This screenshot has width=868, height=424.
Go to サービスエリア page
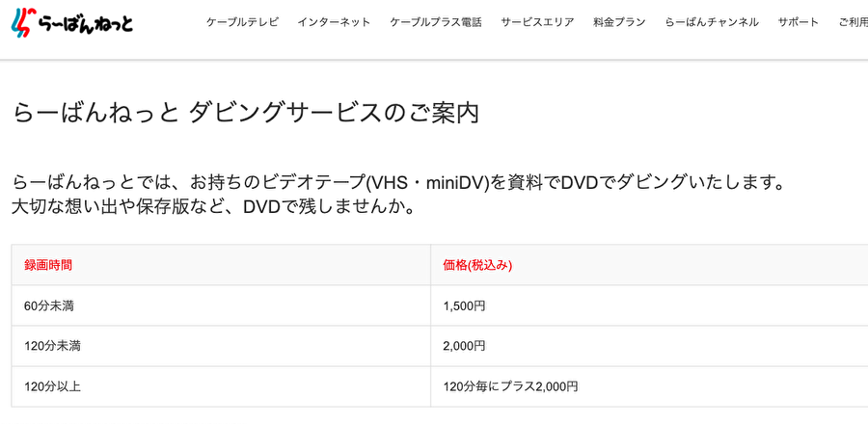tap(537, 22)
